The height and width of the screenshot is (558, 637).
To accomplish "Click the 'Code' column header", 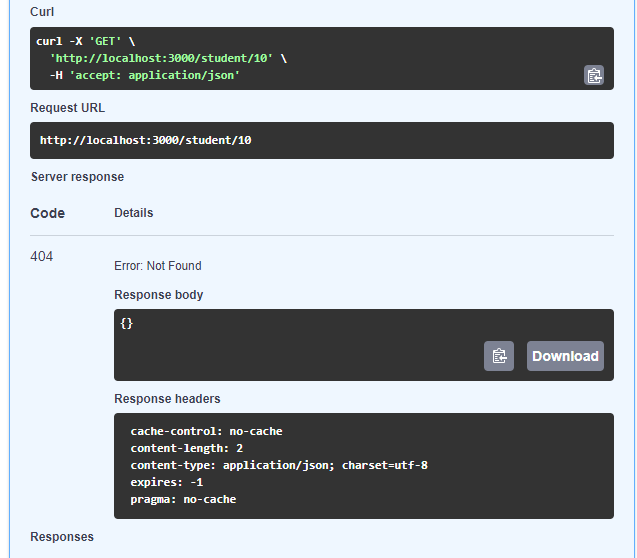I will click(47, 213).
